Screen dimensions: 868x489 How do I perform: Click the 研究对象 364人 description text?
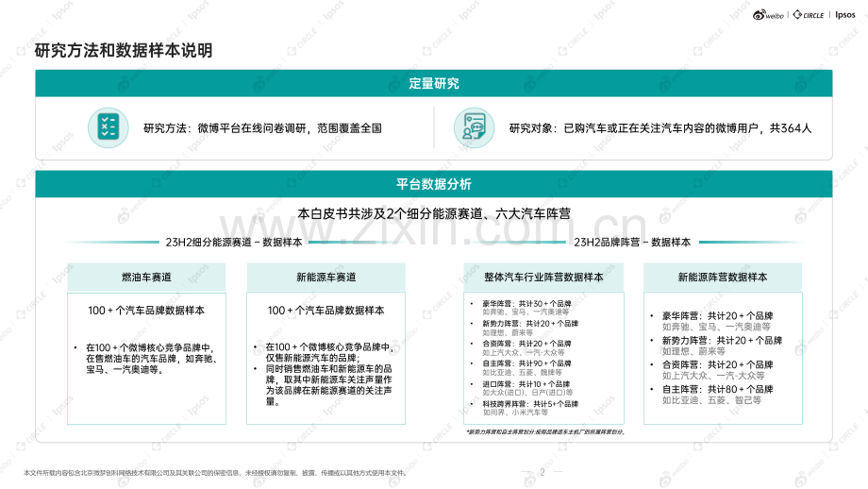(660, 128)
